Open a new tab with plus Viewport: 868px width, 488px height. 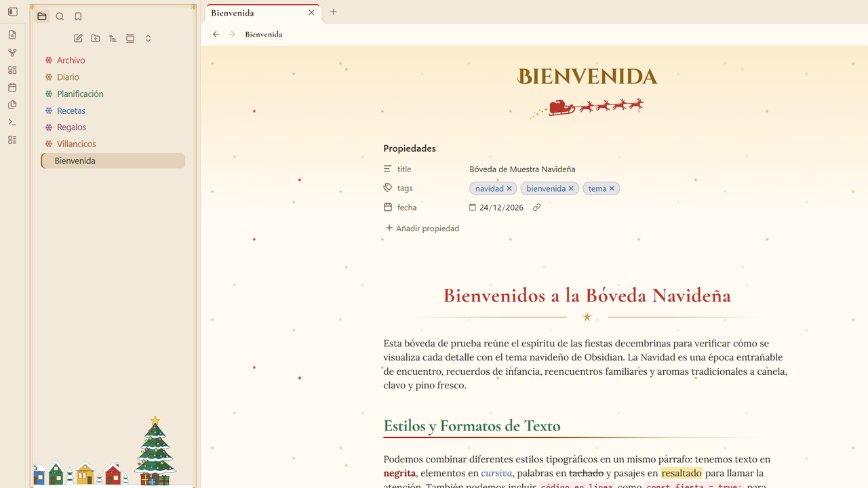click(333, 12)
